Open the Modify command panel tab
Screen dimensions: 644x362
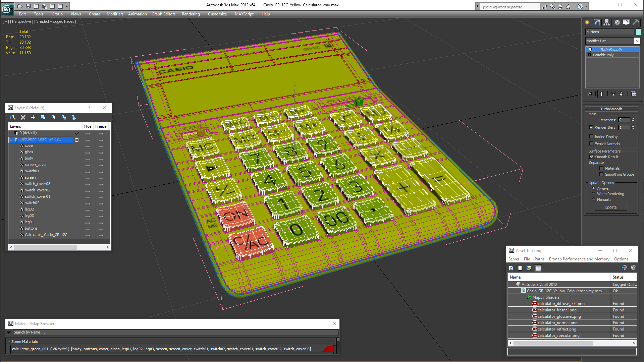597,22
